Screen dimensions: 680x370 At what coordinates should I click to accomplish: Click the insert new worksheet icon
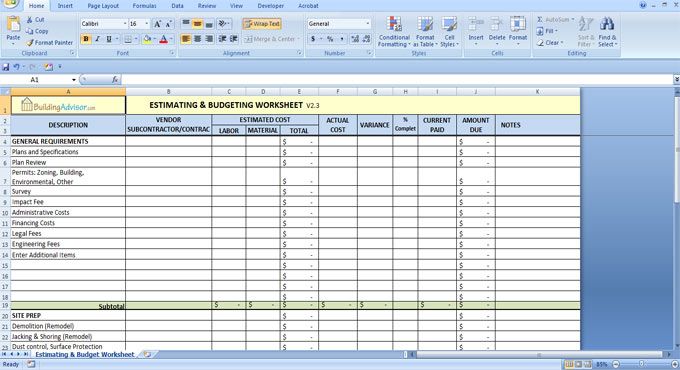[x=147, y=354]
